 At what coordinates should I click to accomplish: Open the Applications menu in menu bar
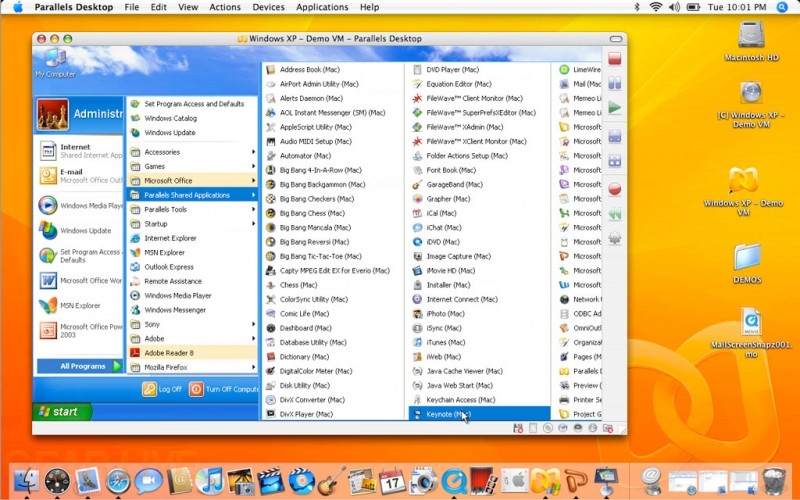point(322,7)
